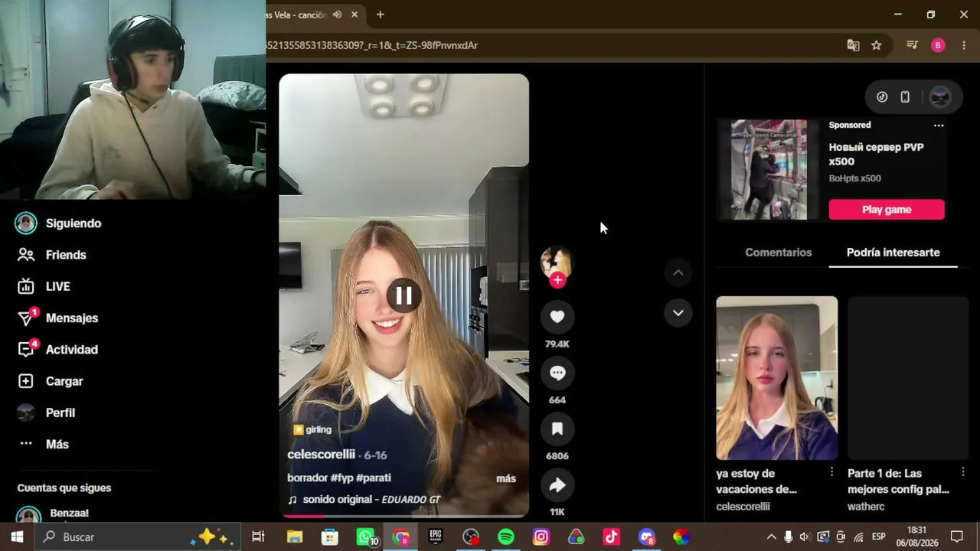The image size is (980, 551).
Task: Open sonido original - EDUARDO GT sound
Action: [x=364, y=500]
